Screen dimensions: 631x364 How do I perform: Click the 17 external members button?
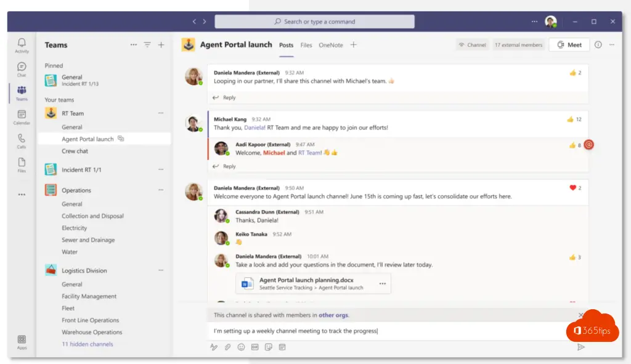519,45
